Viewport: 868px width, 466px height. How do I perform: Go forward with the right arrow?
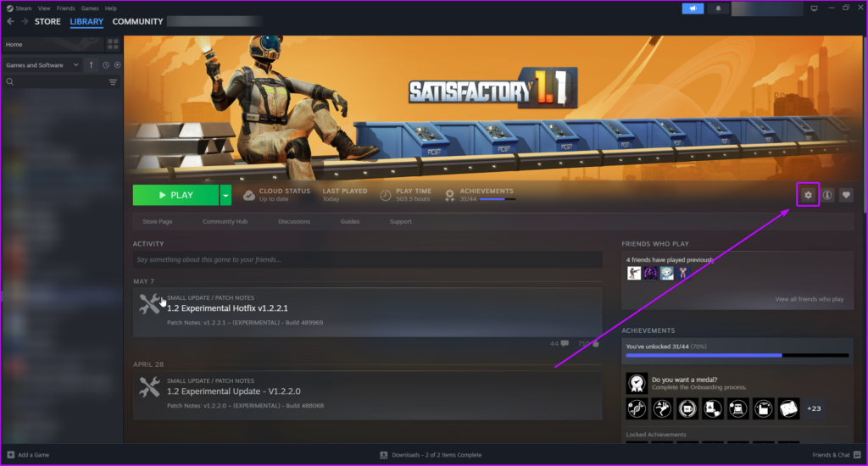tap(25, 21)
